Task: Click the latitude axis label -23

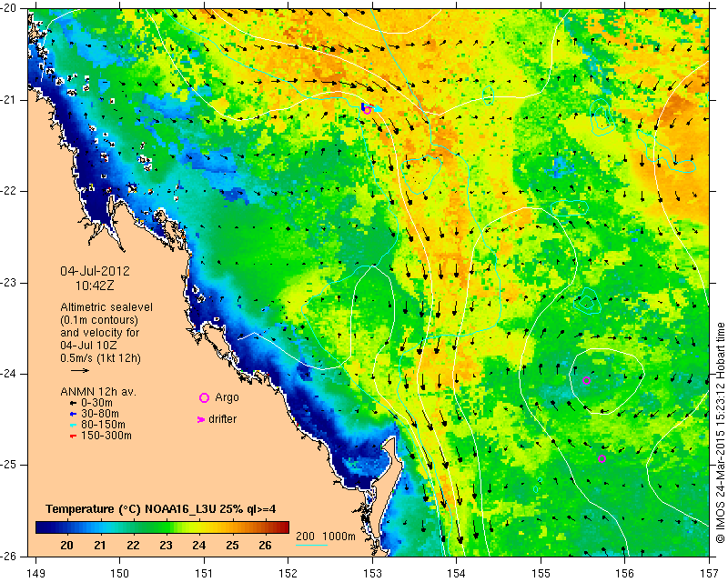Action: pos(8,283)
